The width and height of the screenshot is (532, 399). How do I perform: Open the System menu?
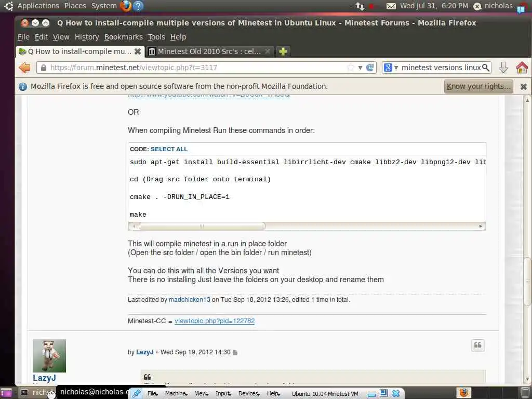point(104,6)
